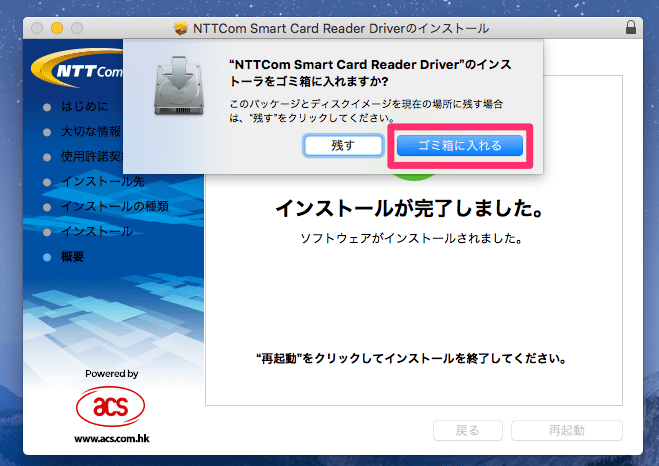Image resolution: width=659 pixels, height=466 pixels.
Task: Open the www.acs.com.hk link
Action: tap(111, 437)
